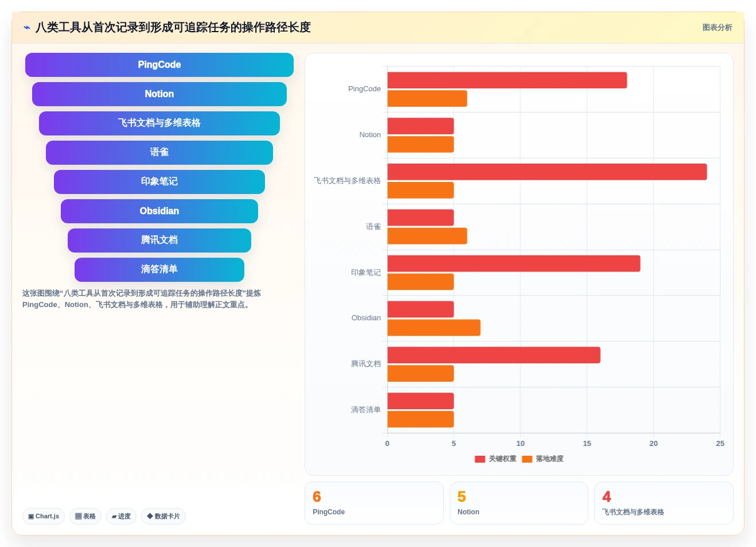
Task: Open the Notion data card showing 5
Action: pos(519,503)
